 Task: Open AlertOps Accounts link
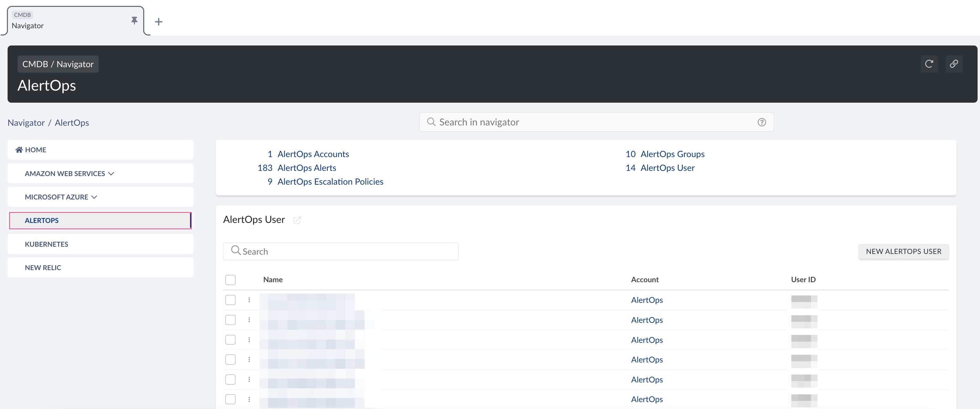pos(313,154)
